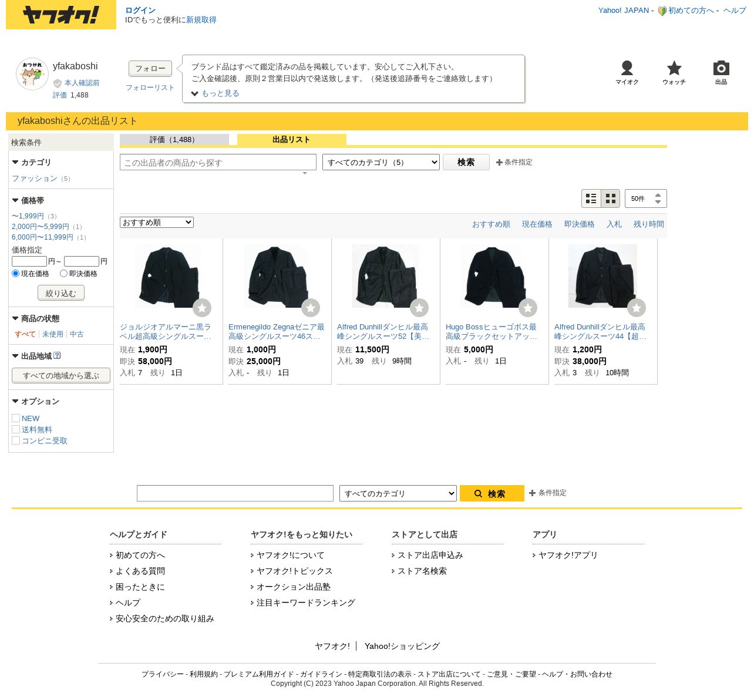Add Hugo Boss suit to watchlist star
This screenshot has height=700, width=754.
click(x=528, y=308)
